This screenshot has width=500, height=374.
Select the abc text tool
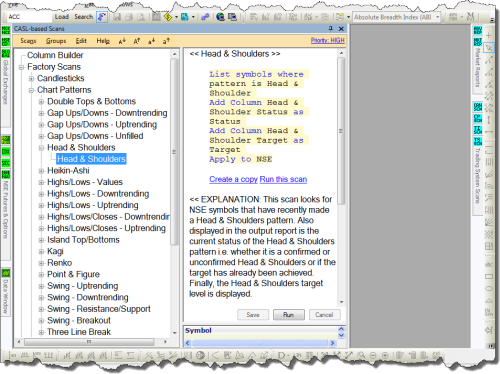coord(489,264)
